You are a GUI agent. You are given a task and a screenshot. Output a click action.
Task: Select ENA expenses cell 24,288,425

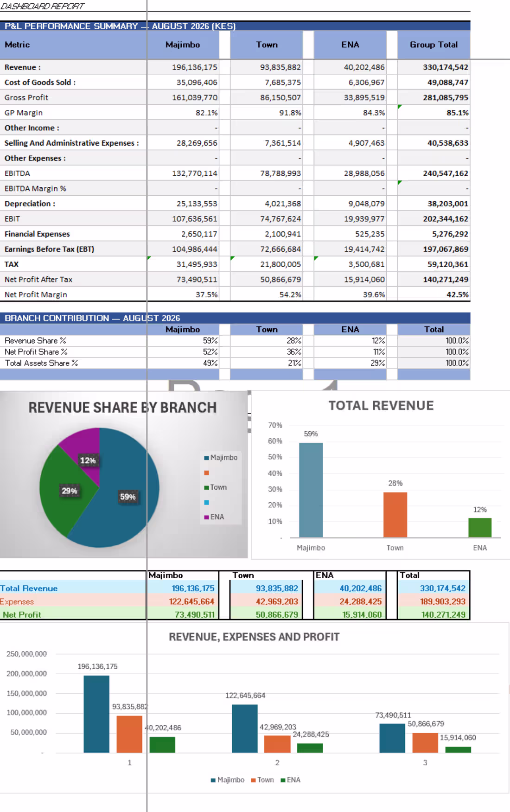click(350, 601)
